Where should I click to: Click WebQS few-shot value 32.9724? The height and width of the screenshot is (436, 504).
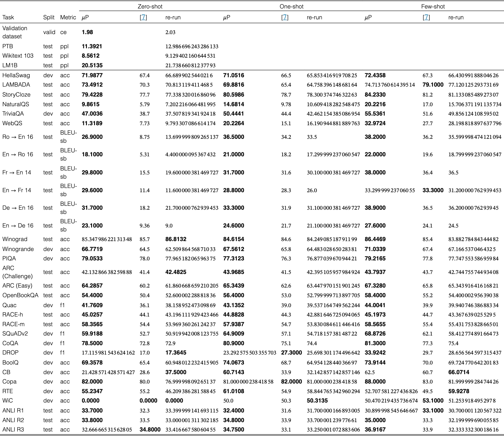(x=375, y=123)
